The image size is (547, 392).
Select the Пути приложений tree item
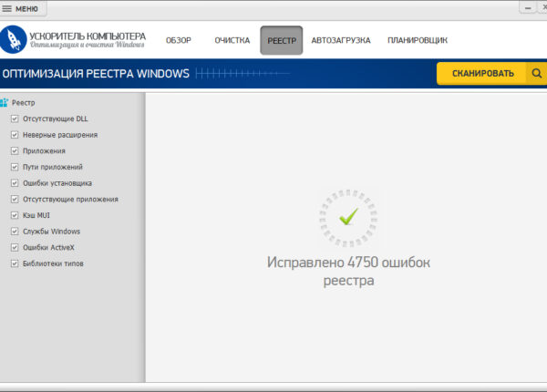coord(53,167)
